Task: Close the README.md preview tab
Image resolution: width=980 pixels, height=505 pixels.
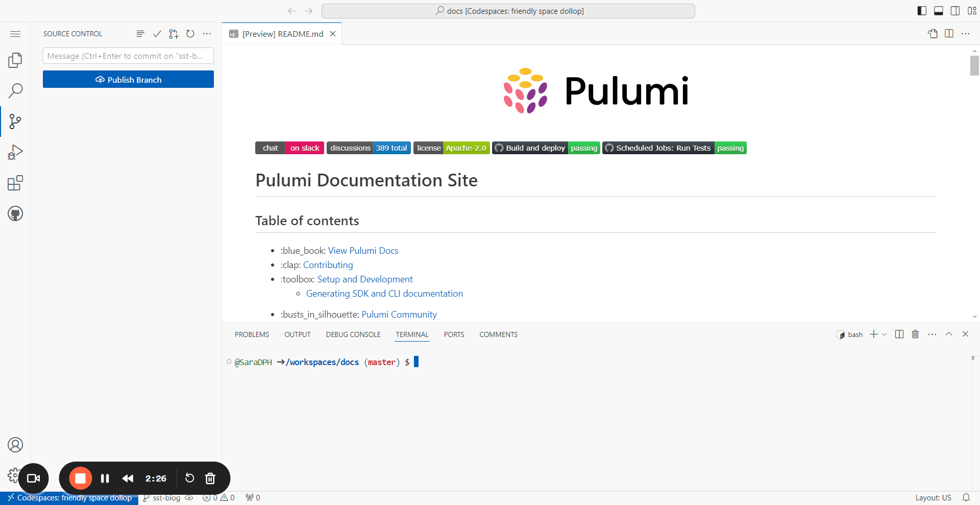Action: point(333,34)
